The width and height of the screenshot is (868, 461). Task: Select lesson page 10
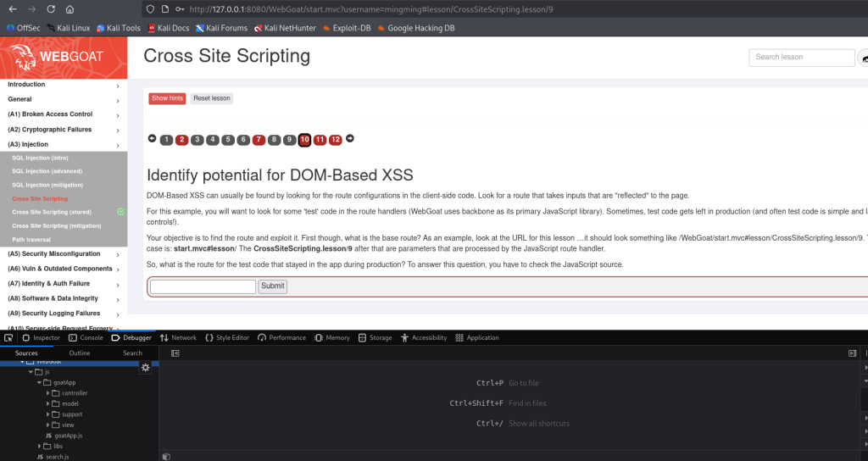(304, 140)
